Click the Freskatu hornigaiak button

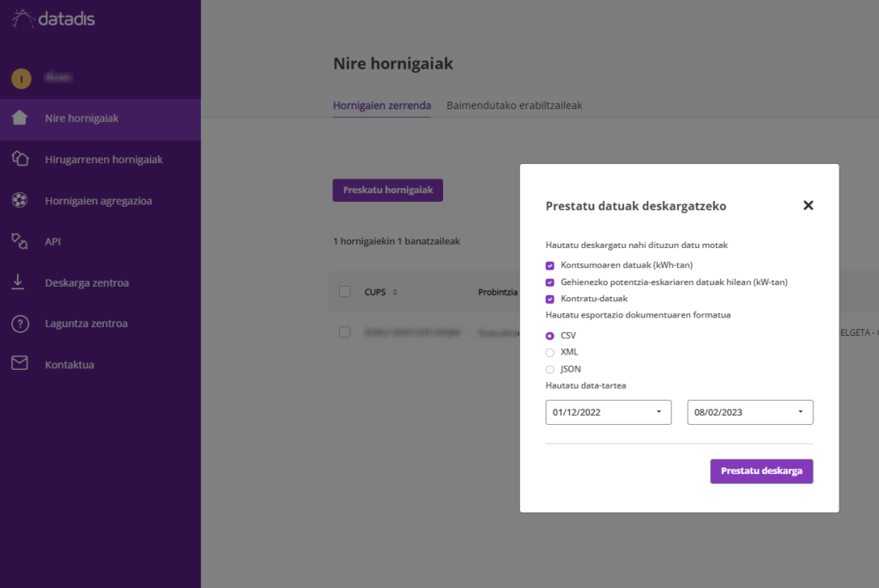coord(387,190)
